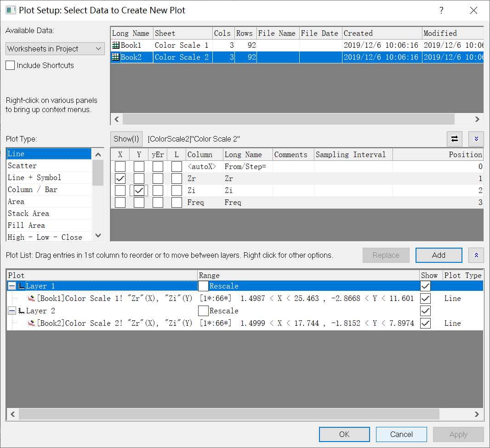This screenshot has width=490, height=448.
Task: Check yEr checkbox for Zi column
Action: tap(158, 190)
